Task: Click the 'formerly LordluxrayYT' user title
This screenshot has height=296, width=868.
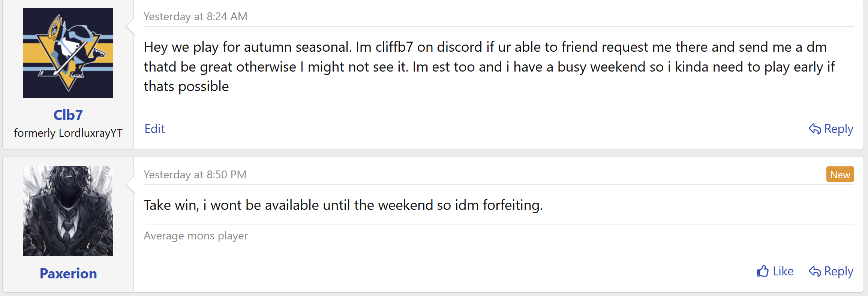Action: click(x=68, y=133)
